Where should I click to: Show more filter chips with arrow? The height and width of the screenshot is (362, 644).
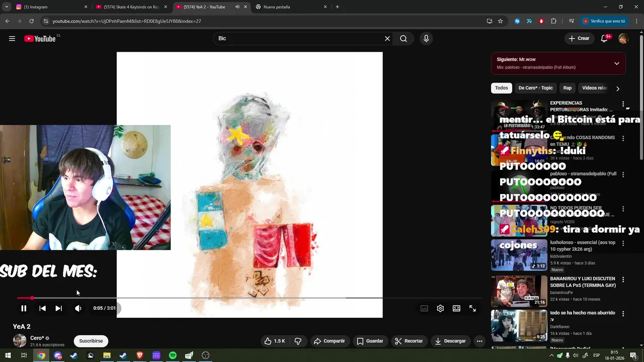[x=618, y=88]
